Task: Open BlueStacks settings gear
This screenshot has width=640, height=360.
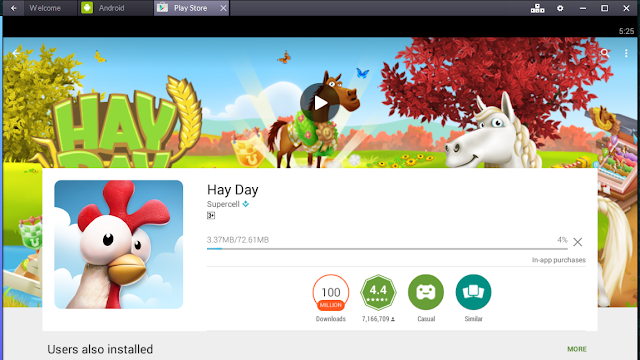Action: 560,8
